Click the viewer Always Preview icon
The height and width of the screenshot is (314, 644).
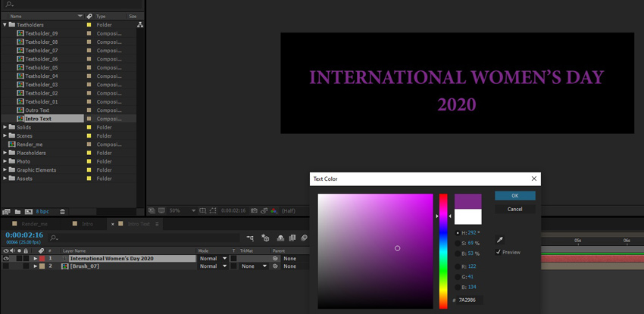pos(152,210)
